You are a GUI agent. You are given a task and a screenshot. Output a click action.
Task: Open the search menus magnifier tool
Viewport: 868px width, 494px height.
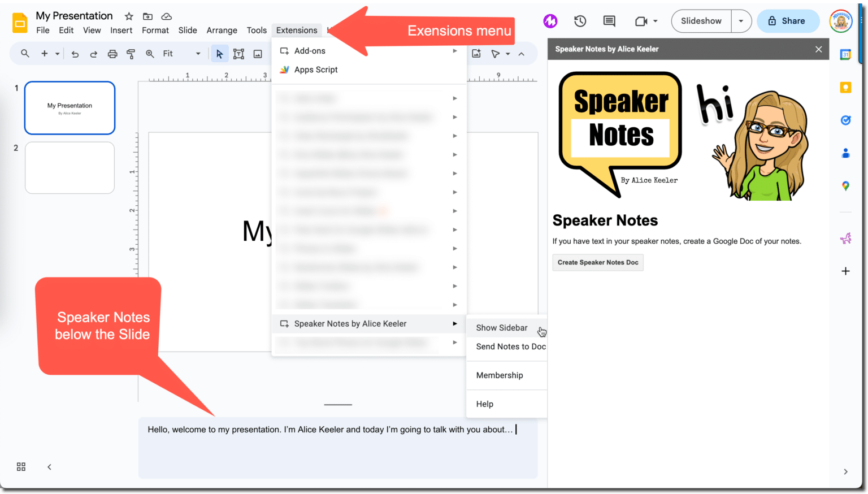coord(25,54)
